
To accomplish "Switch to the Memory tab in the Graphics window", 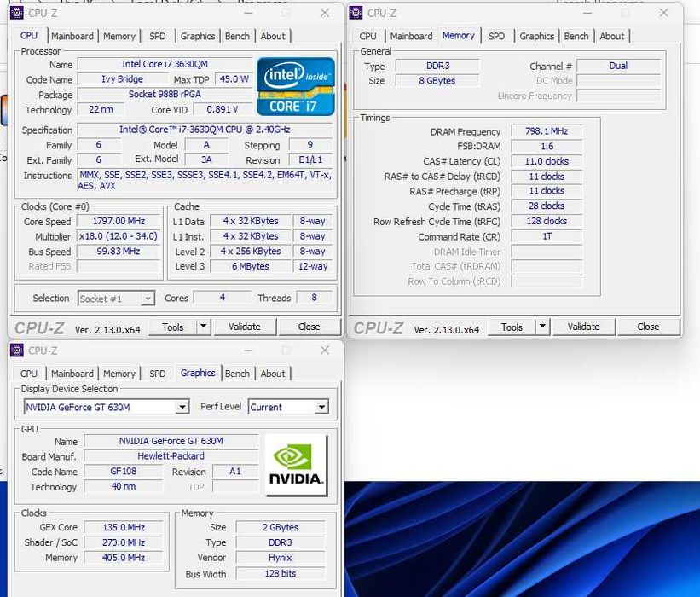I will 119,374.
